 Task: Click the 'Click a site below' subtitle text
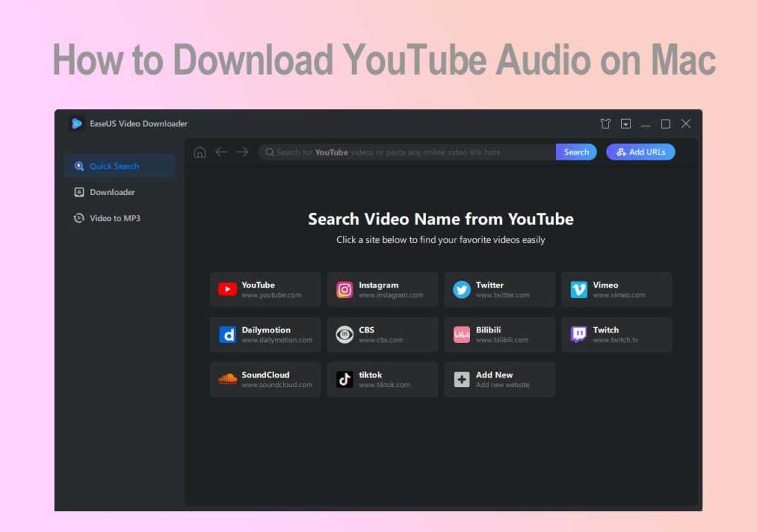tap(441, 240)
